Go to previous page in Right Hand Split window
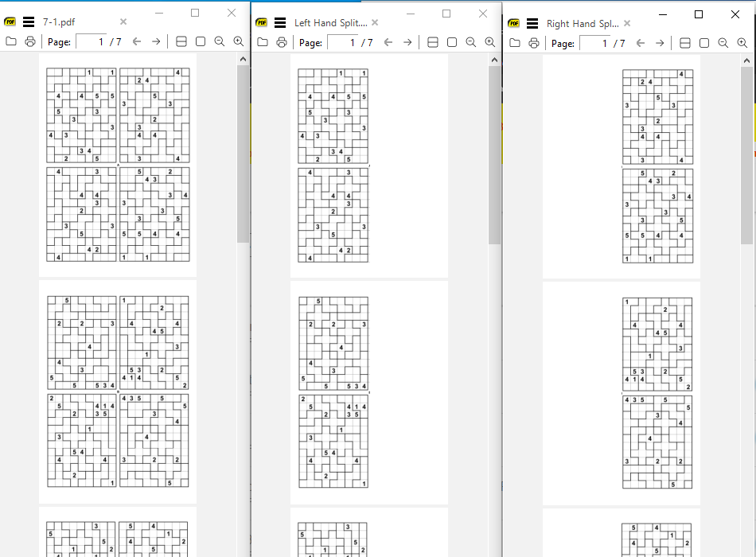 [641, 44]
